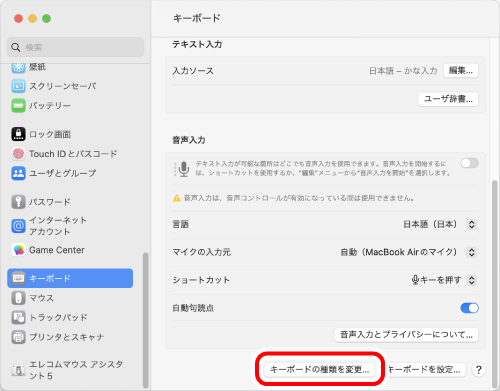Open the 言語 日本語（日本） dropdown
Screen dimensions: 500x391
[x=440, y=224]
